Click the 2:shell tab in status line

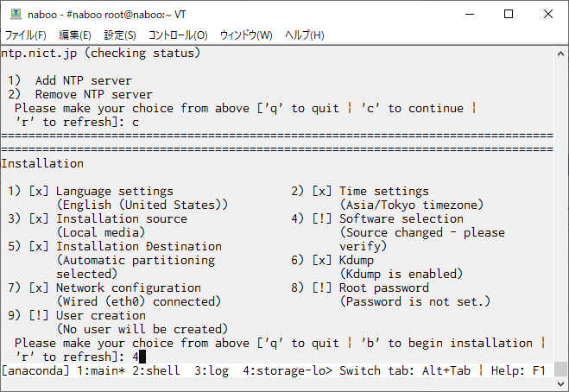tap(156, 370)
